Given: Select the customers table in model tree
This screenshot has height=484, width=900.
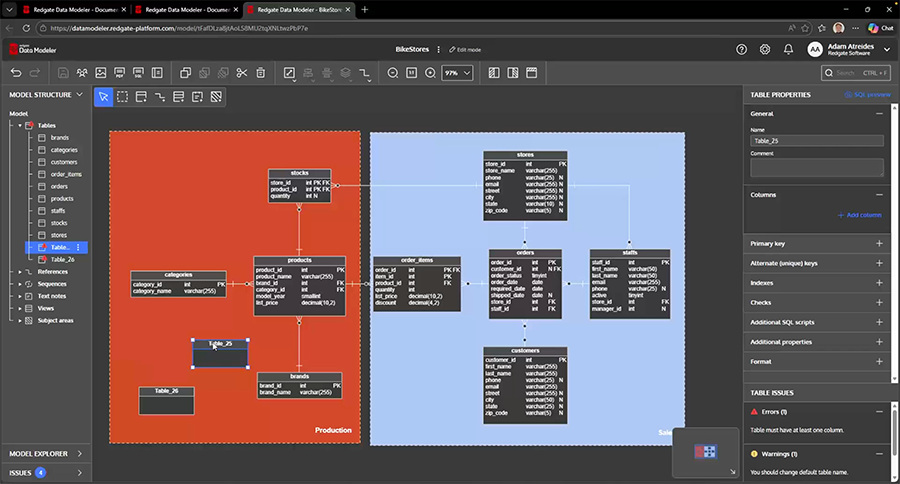Looking at the screenshot, I should click(x=64, y=162).
